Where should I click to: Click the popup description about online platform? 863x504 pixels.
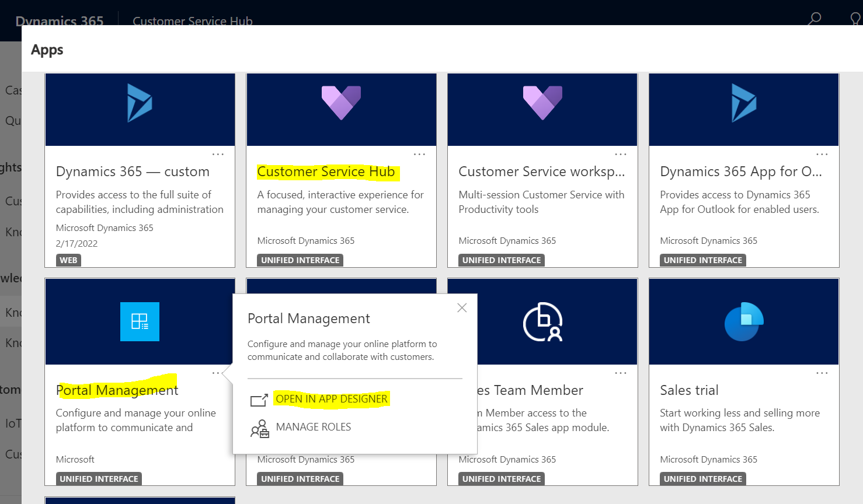(x=342, y=351)
